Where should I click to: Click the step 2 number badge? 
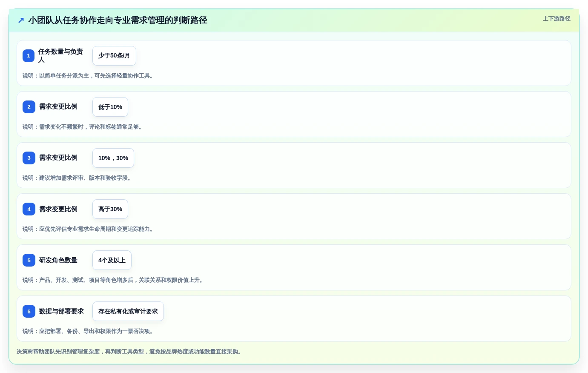pyautogui.click(x=29, y=107)
